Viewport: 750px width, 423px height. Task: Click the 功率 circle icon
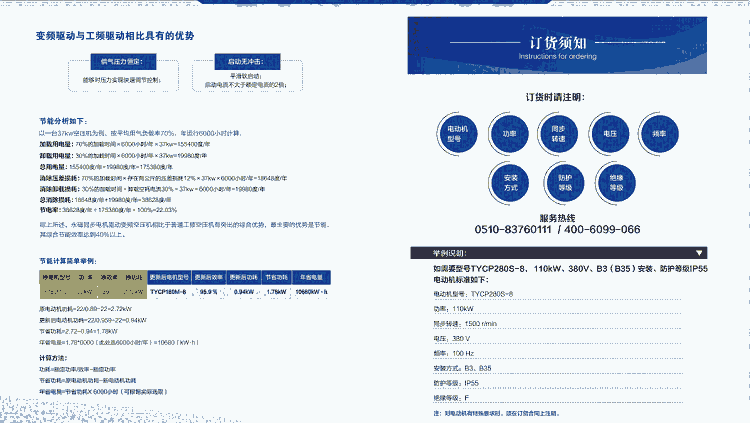pyautogui.click(x=509, y=133)
